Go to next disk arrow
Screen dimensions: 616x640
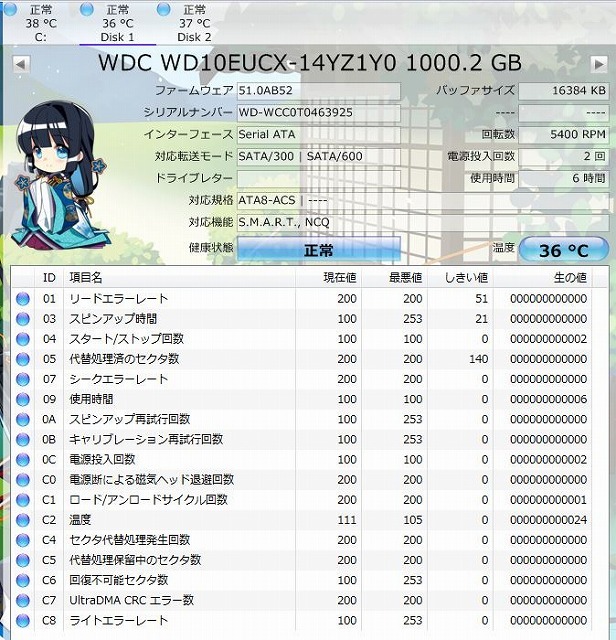pyautogui.click(x=598, y=64)
